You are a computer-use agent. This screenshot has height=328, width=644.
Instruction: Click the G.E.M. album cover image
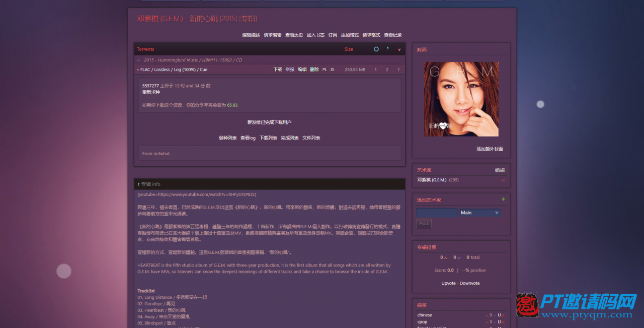point(461,99)
